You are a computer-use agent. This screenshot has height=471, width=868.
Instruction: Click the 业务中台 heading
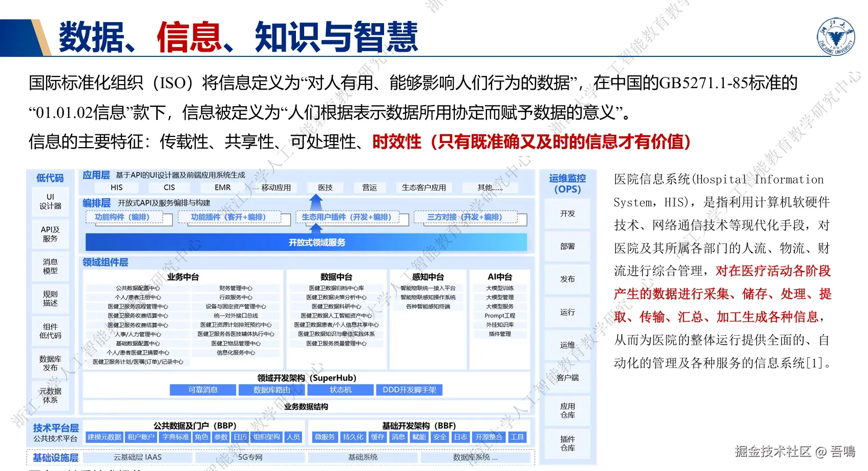[x=183, y=277]
